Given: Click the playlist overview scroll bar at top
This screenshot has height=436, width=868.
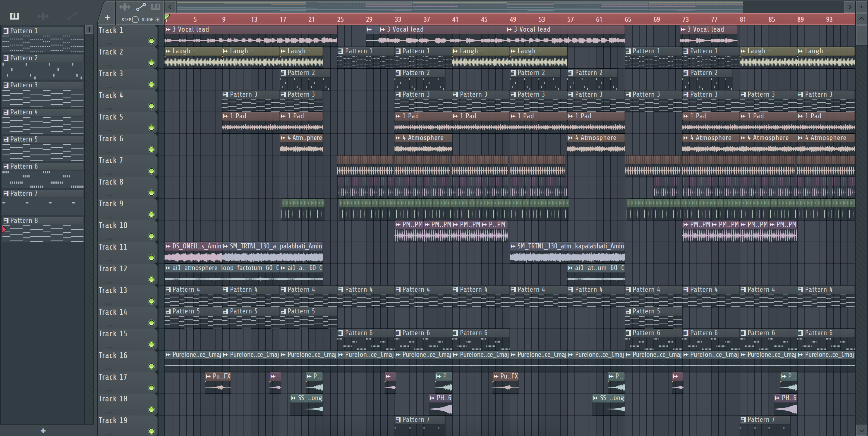Looking at the screenshot, I should [460, 7].
